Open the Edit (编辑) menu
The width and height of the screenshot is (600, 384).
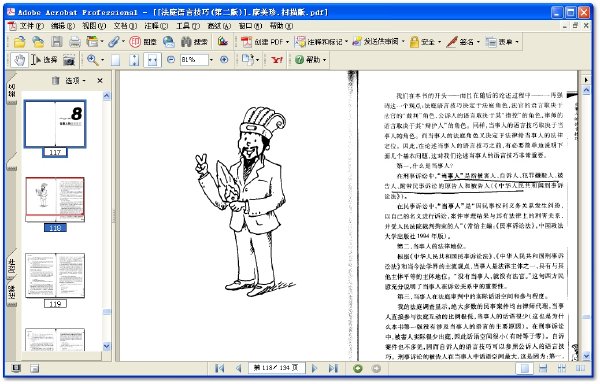[x=63, y=26]
